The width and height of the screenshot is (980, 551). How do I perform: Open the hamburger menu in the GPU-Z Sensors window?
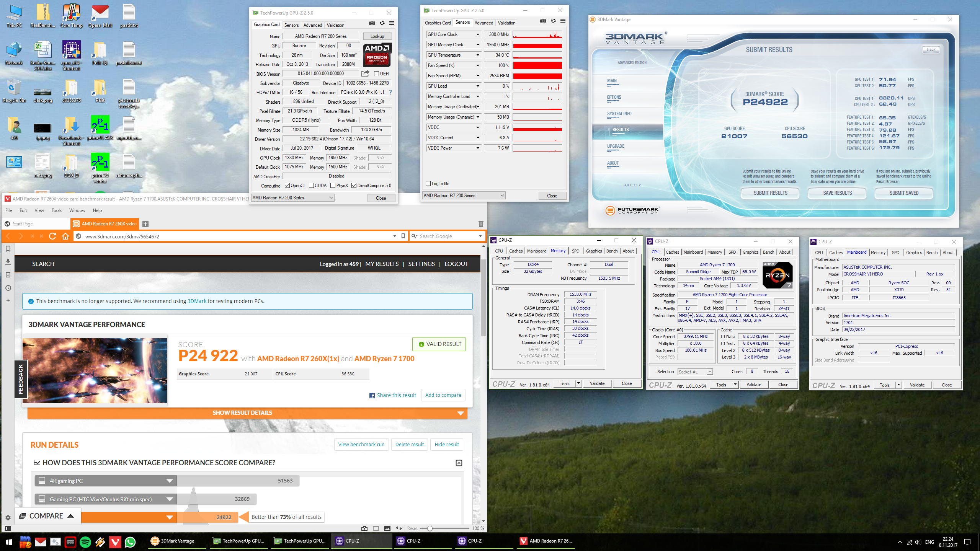click(563, 21)
